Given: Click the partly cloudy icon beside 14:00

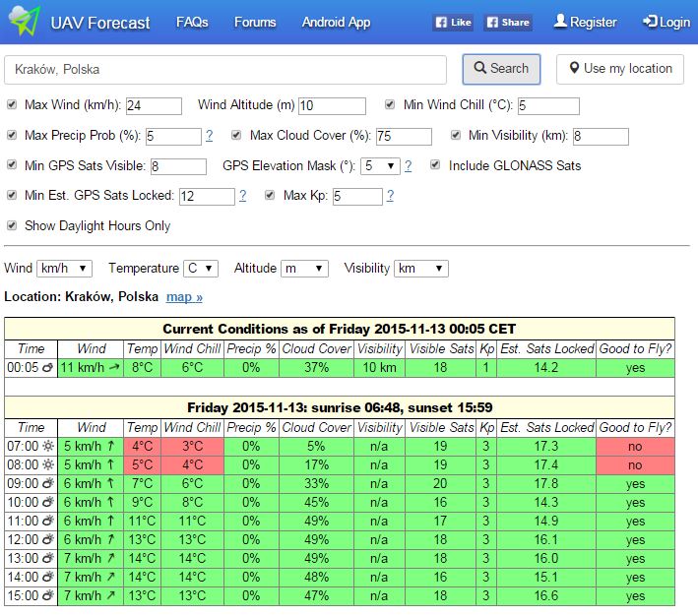Looking at the screenshot, I should (48, 577).
